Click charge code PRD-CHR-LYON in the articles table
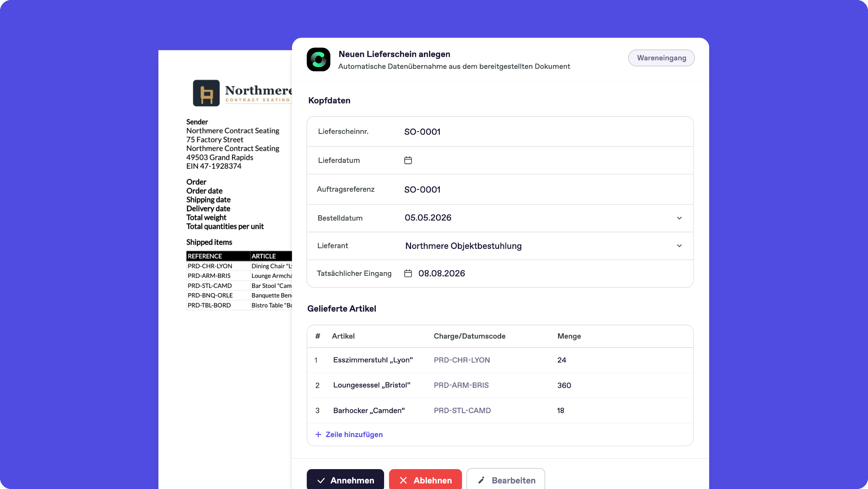The width and height of the screenshot is (868, 489). pos(462,360)
